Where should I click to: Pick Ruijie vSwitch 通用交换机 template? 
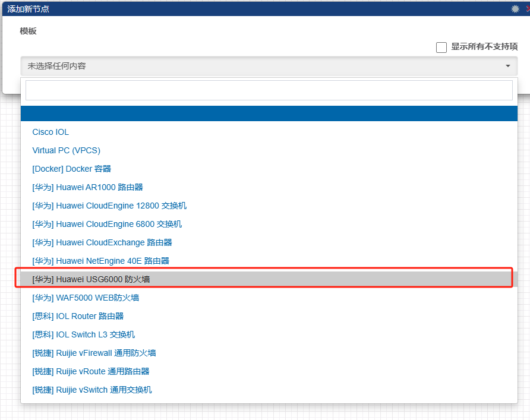click(x=269, y=390)
